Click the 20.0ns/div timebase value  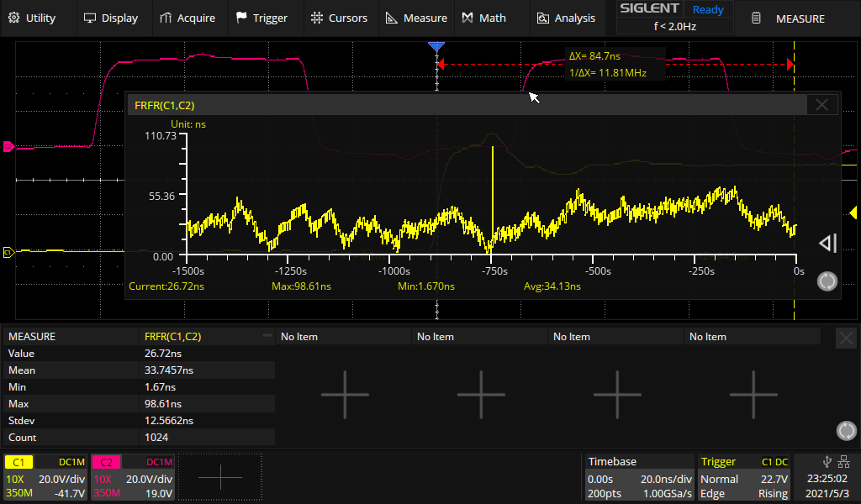(666, 480)
